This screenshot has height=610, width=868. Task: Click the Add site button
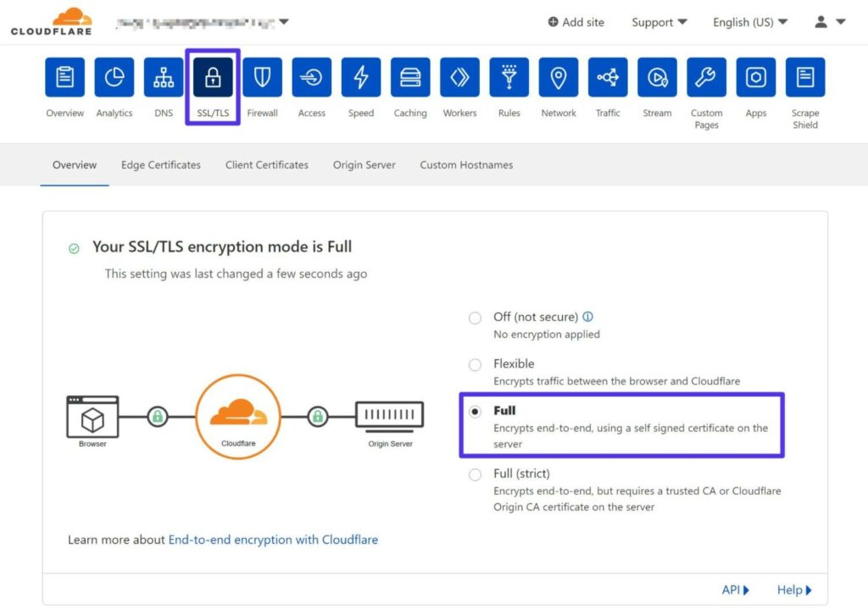pos(576,22)
